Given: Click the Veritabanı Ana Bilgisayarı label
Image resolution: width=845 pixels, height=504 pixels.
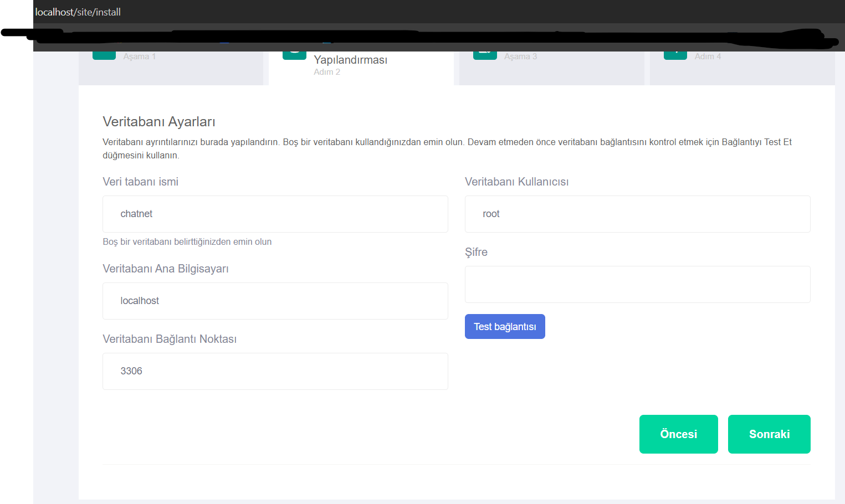Looking at the screenshot, I should (x=166, y=269).
